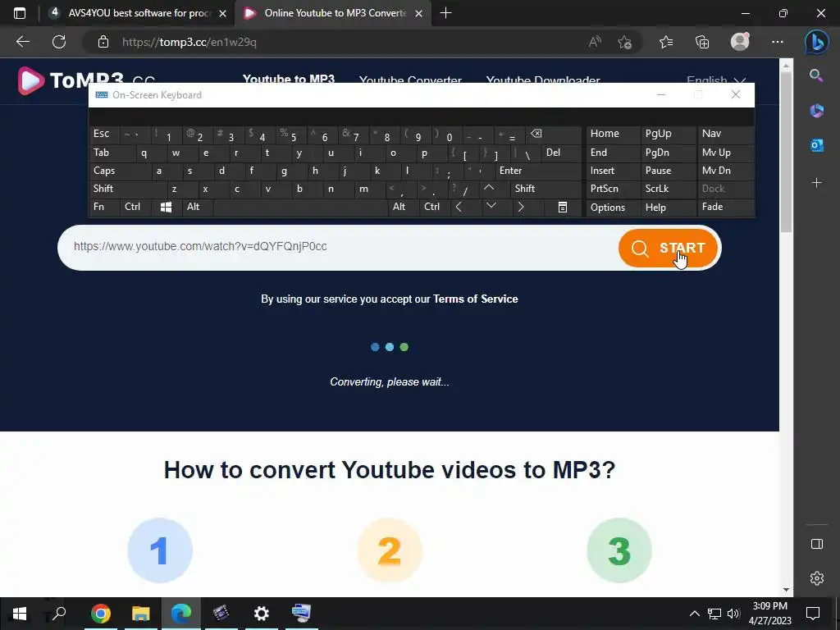Open the Windows Start menu
Image resolution: width=840 pixels, height=630 pixels.
point(20,614)
